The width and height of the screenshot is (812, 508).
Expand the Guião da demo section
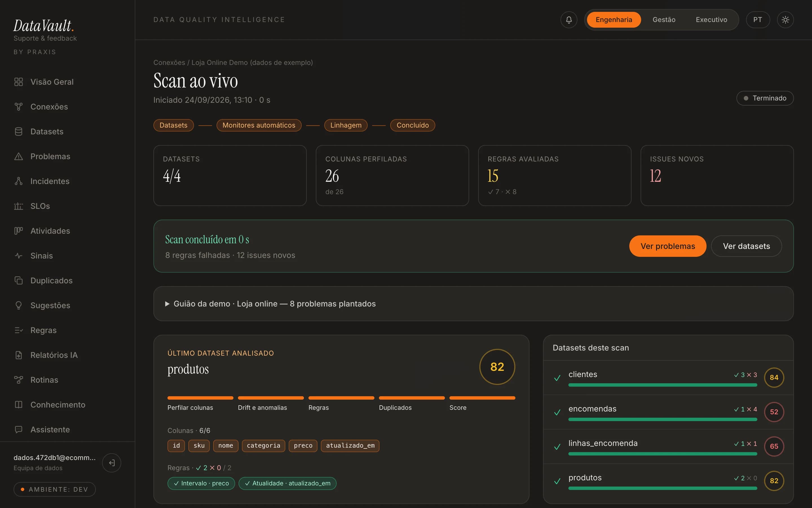pos(473,304)
